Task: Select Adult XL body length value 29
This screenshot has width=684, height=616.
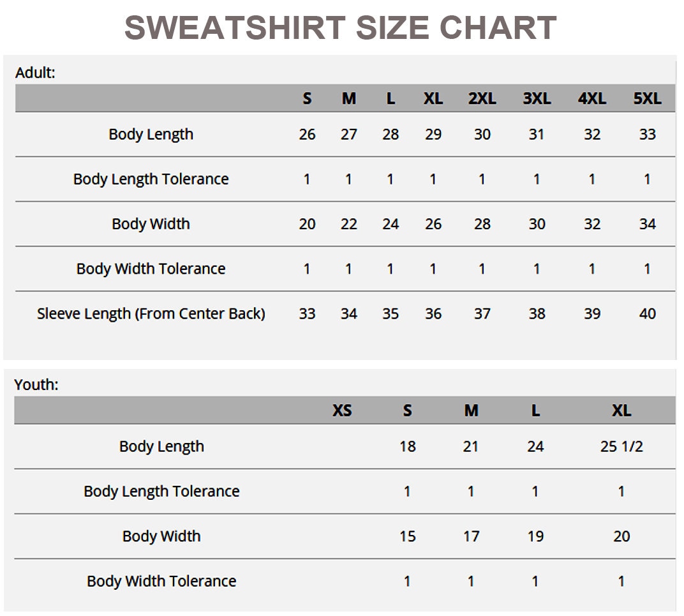Action: 433,135
